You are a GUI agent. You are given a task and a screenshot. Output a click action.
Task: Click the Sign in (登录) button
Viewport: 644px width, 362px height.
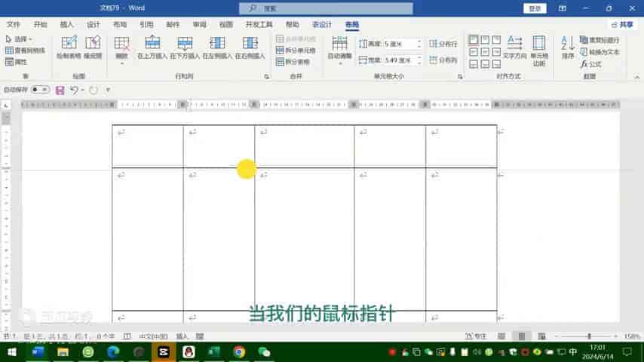coord(535,8)
